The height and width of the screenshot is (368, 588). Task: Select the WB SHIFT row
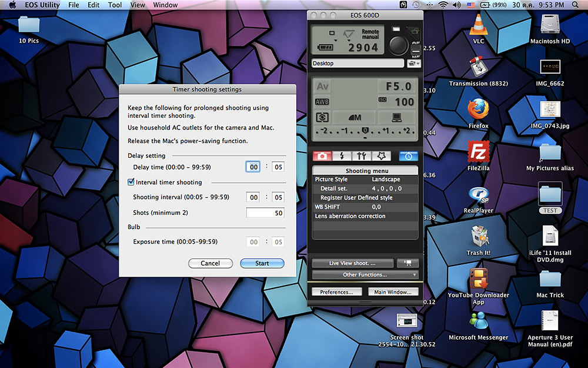365,207
